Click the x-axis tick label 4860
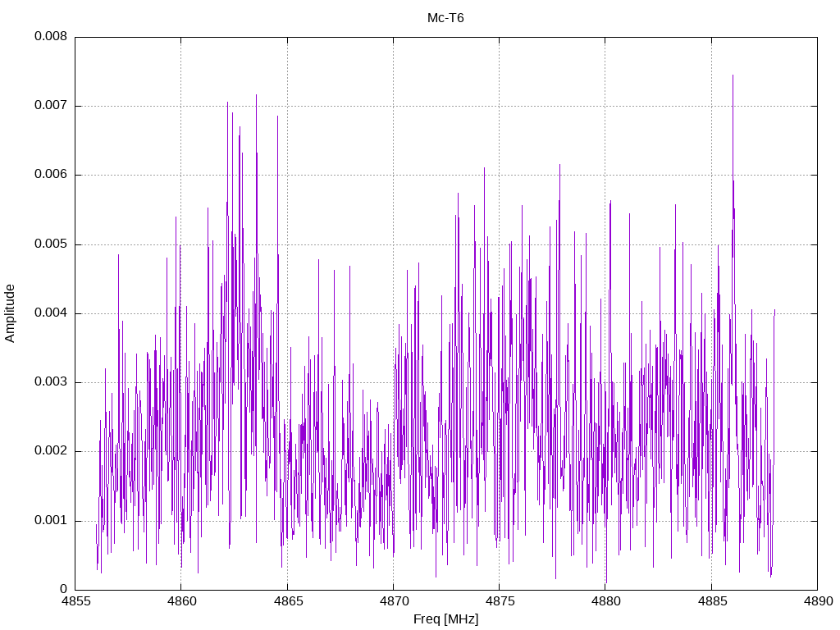This screenshot has width=840, height=630. 181,601
